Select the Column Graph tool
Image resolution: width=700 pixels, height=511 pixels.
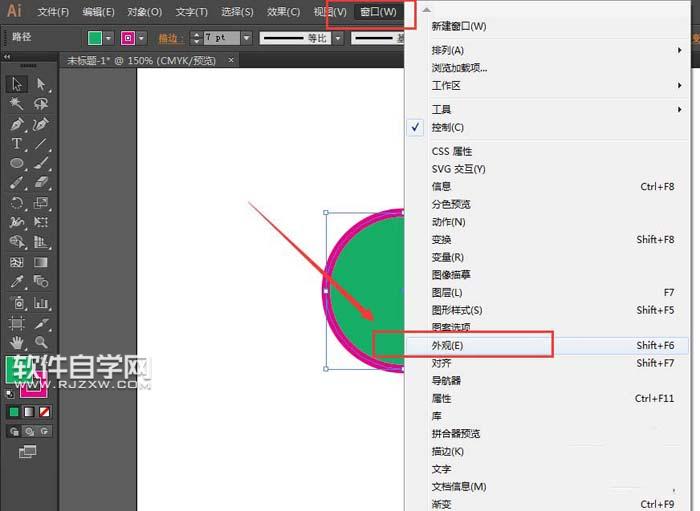tap(41, 303)
